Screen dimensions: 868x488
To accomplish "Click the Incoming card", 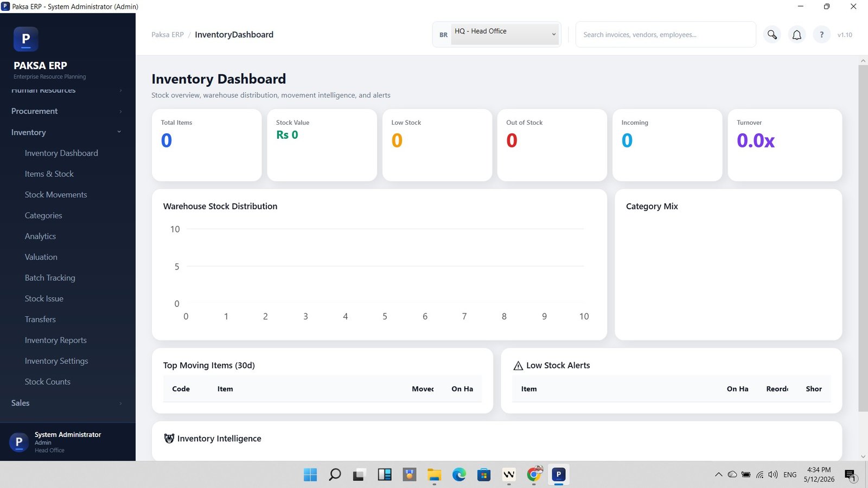I will click(667, 145).
